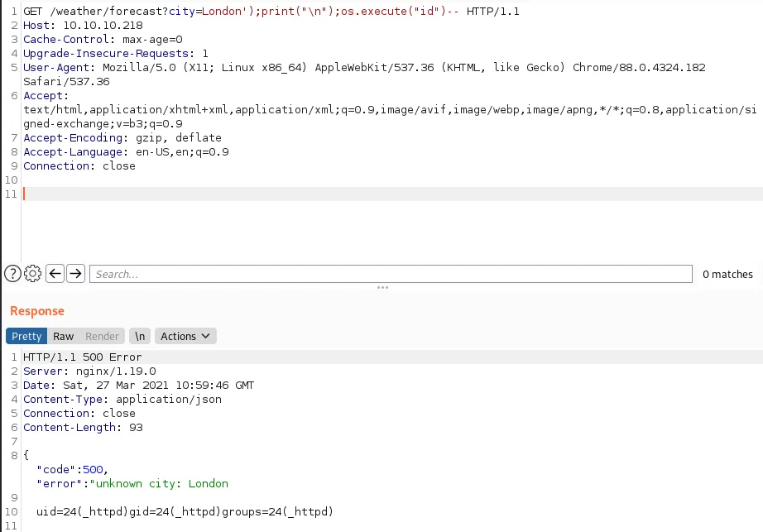Click the 'Accept:' header name in request

pyautogui.click(x=46, y=96)
